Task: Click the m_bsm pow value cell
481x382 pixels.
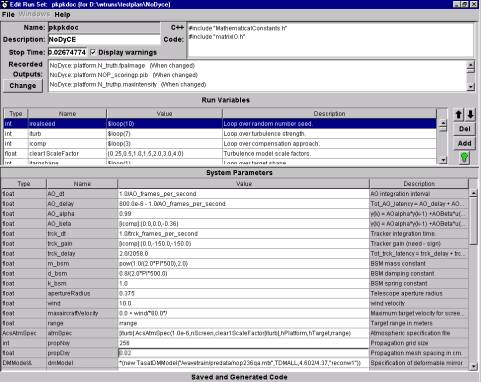Action: click(x=244, y=263)
